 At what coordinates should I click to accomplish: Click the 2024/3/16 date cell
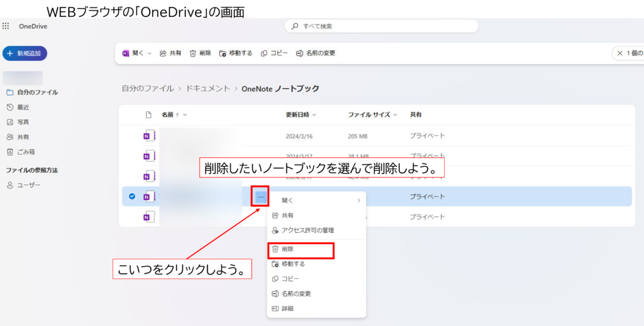(x=299, y=136)
